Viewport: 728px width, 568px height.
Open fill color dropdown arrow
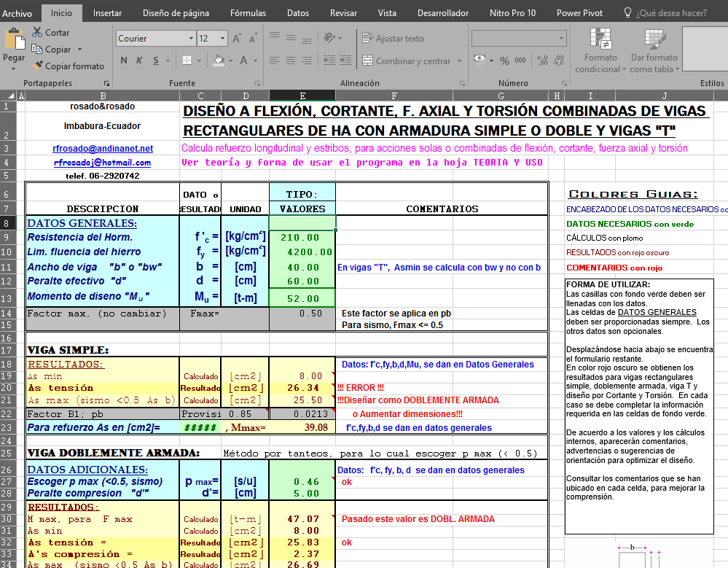pos(230,61)
